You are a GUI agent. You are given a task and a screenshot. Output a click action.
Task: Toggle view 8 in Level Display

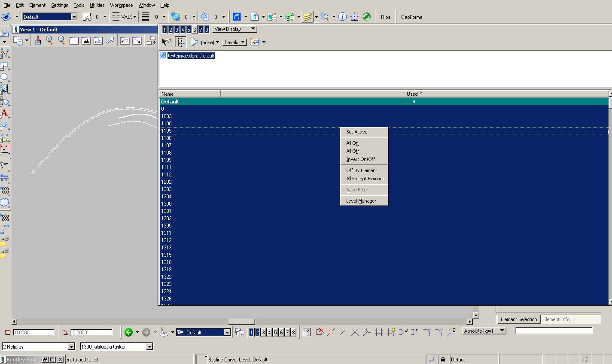click(x=207, y=29)
